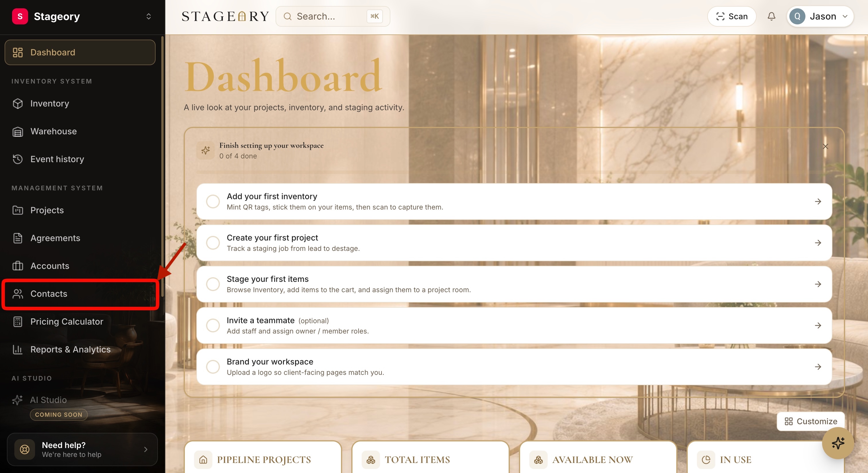Image resolution: width=868 pixels, height=473 pixels.
Task: Click the Event history clock icon
Action: point(18,159)
